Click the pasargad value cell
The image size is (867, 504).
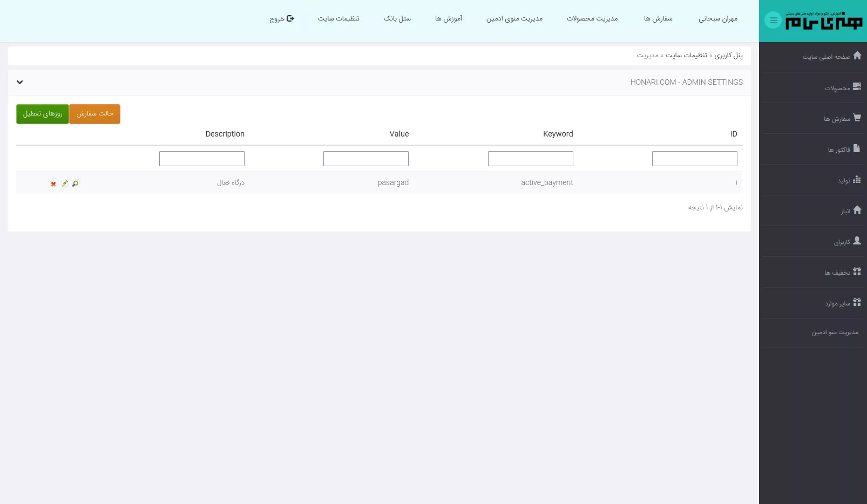click(393, 183)
